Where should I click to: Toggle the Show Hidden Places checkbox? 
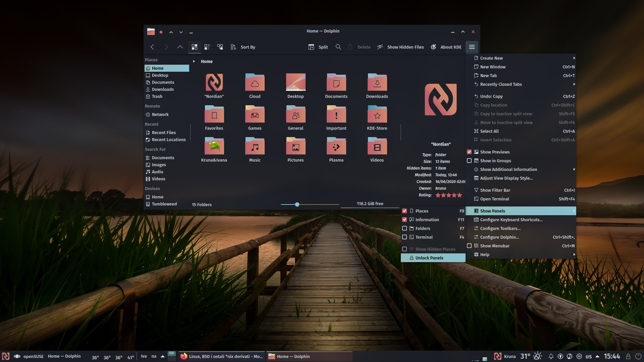point(405,249)
